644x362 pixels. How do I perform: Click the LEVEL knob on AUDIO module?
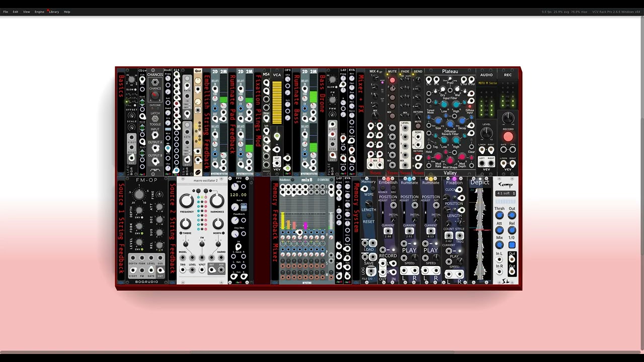coord(487,133)
